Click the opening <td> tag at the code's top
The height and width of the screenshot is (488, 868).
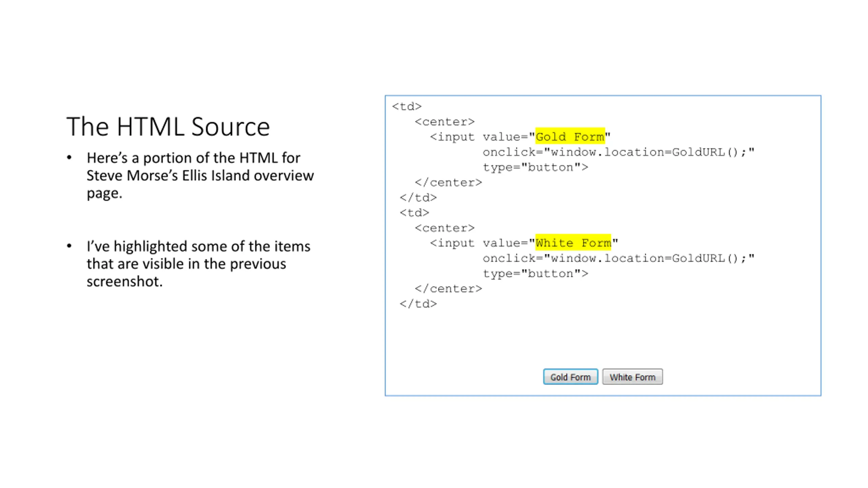pos(407,106)
